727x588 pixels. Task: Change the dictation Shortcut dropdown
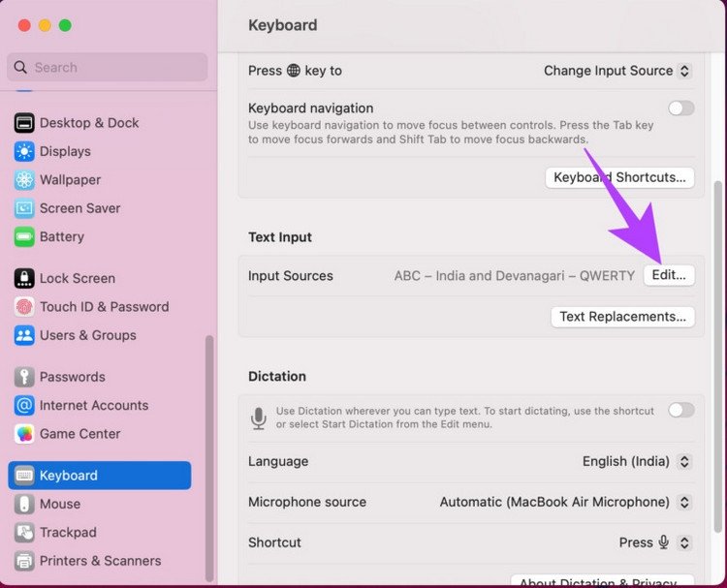[655, 542]
